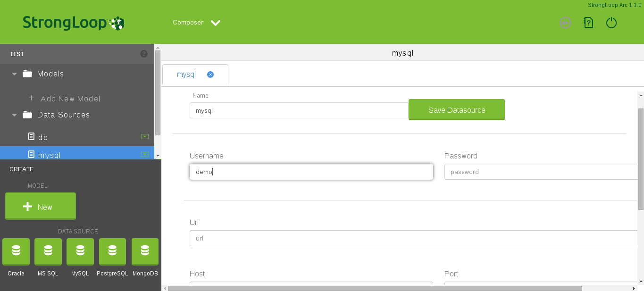
Task: Select the Data Sources tree label
Action: (x=63, y=115)
